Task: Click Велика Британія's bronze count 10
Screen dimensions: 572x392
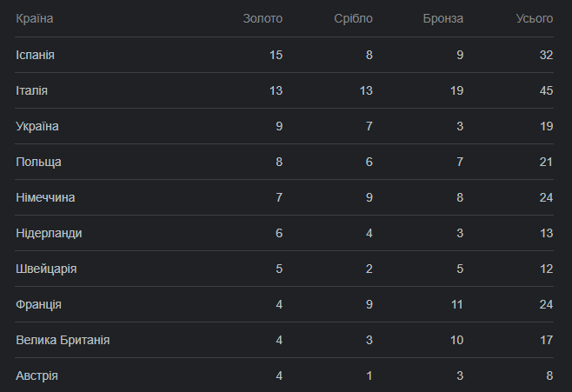Action: (x=456, y=340)
